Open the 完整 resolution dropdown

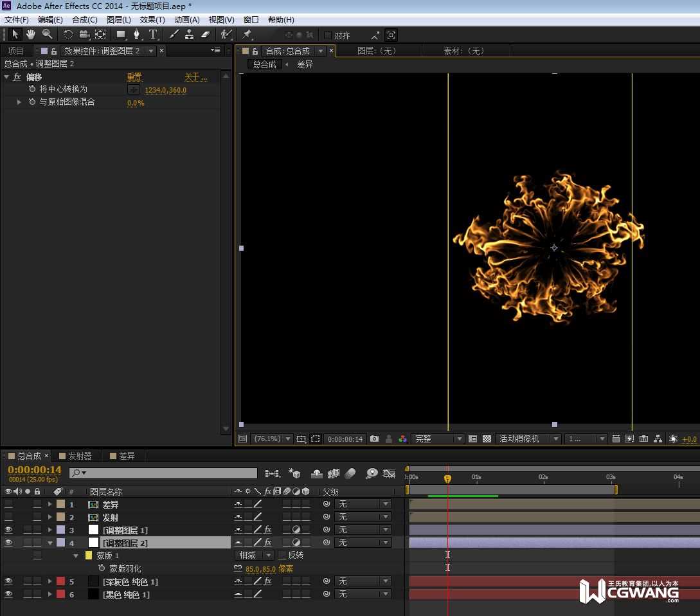[438, 439]
